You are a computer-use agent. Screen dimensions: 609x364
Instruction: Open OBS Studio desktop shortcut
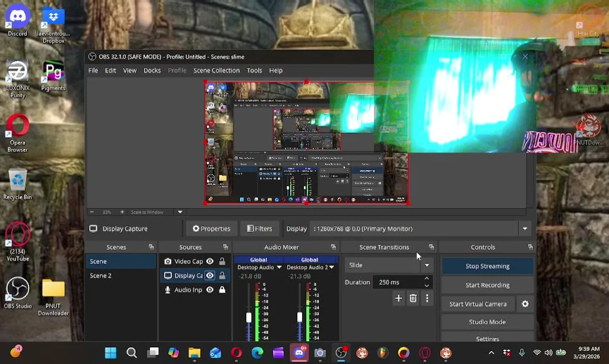17,293
